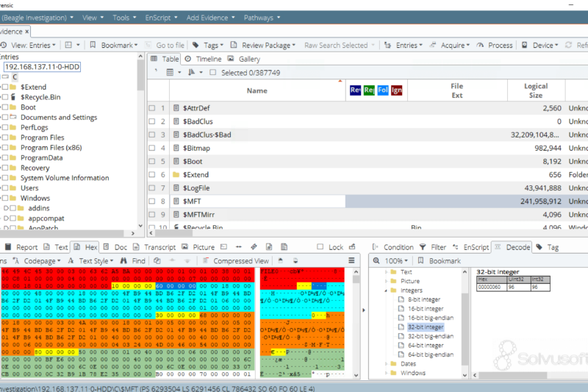Click the table horizontal scrollbar thumb
The image size is (588, 392).
[x=173, y=233]
